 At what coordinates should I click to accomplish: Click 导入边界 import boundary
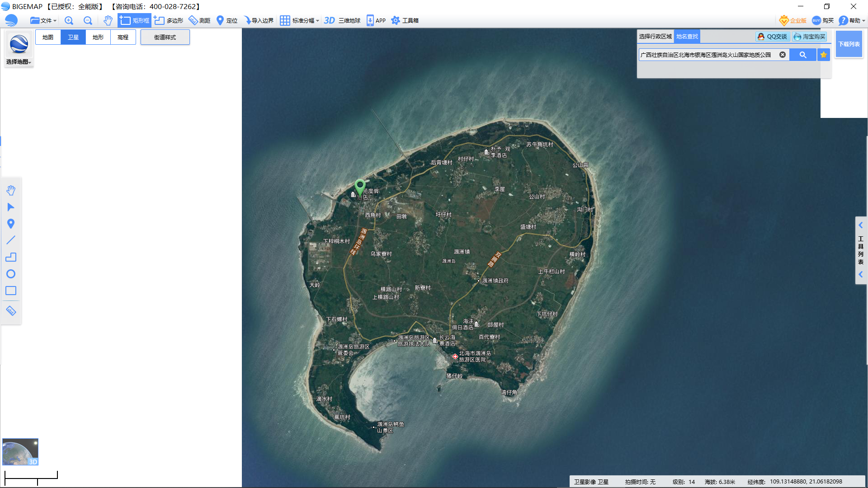(259, 20)
